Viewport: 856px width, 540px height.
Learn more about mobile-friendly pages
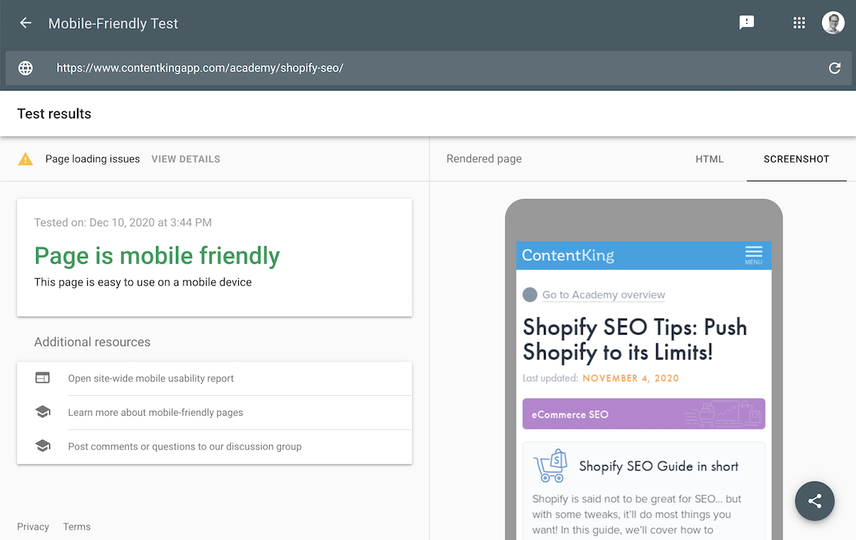pyautogui.click(x=156, y=412)
